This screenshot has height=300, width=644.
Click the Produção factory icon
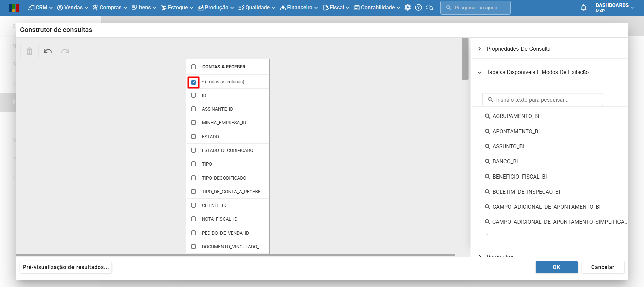201,7
